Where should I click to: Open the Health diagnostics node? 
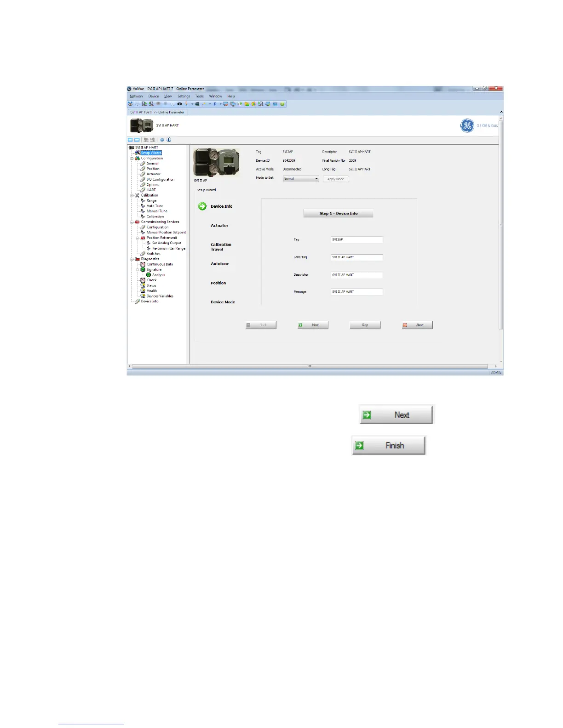152,290
